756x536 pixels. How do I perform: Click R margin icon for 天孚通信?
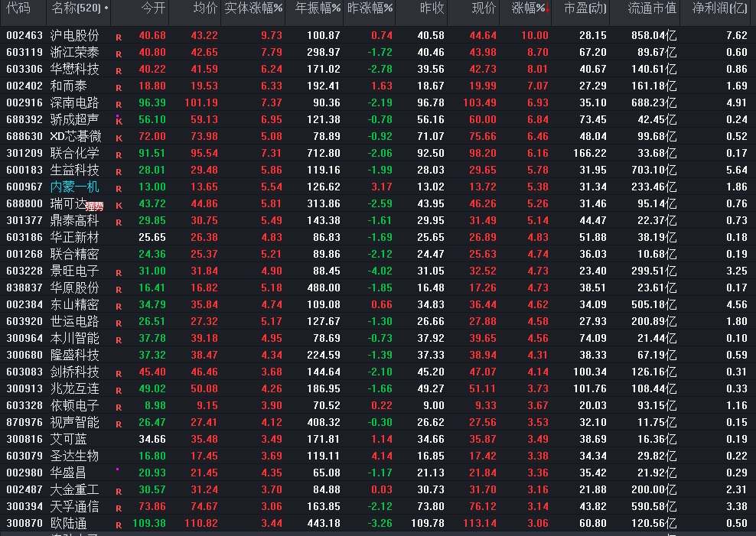119,509
